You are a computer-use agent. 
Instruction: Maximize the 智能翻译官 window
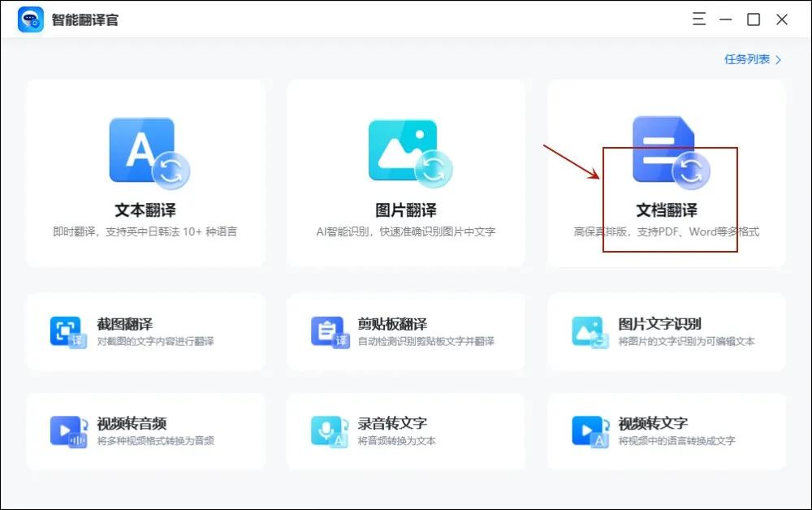(754, 19)
